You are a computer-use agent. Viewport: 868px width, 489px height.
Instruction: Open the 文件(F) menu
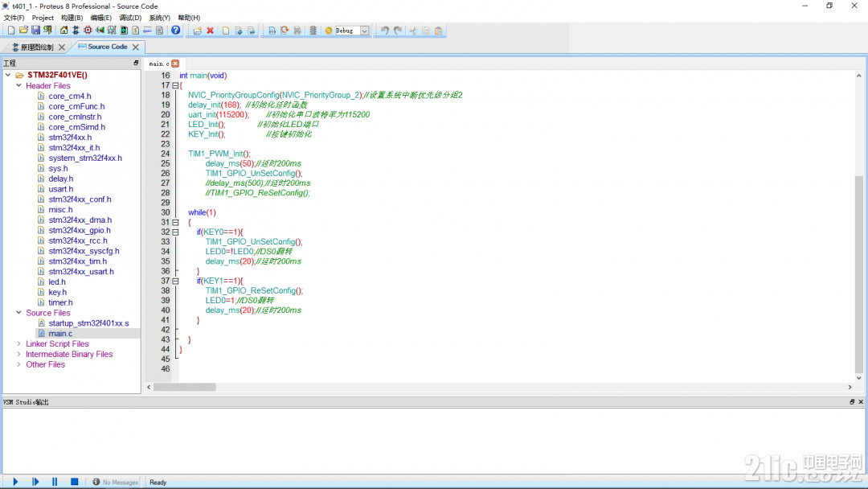pyautogui.click(x=14, y=18)
